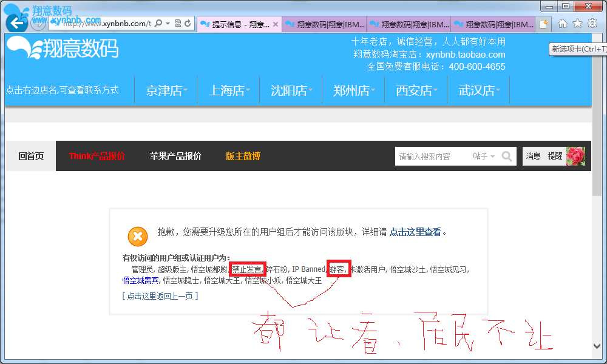Minimize the browser window
The height and width of the screenshot is (364, 607).
549,6
